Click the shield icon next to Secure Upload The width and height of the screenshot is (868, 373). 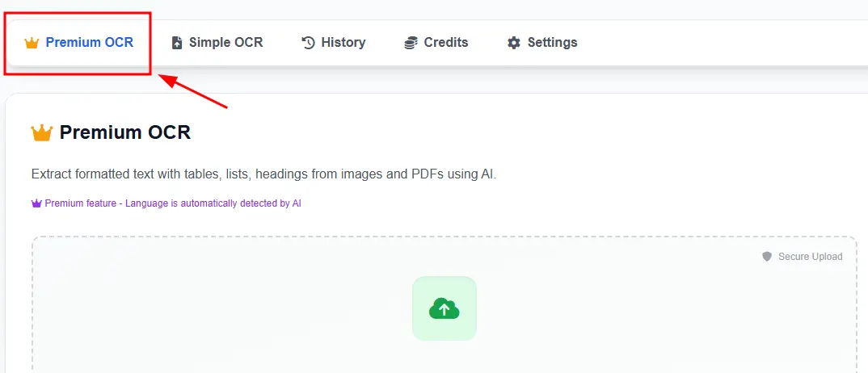click(x=768, y=257)
